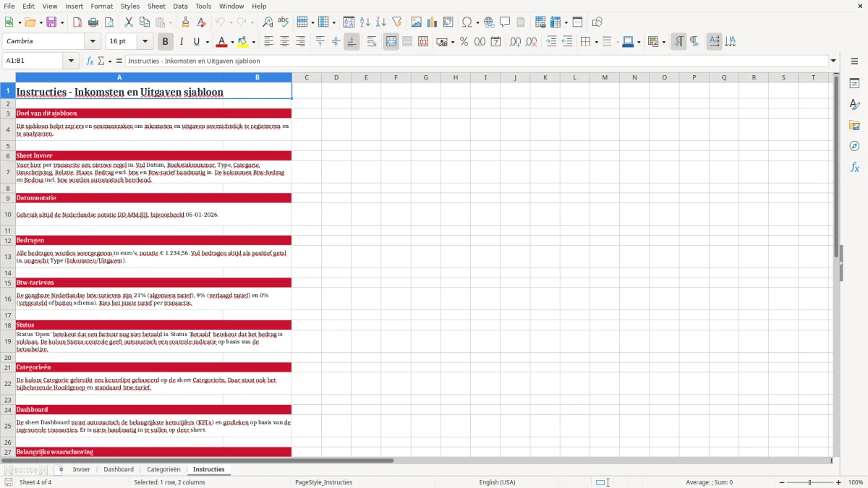
Task: Open the Format menu
Action: [101, 6]
